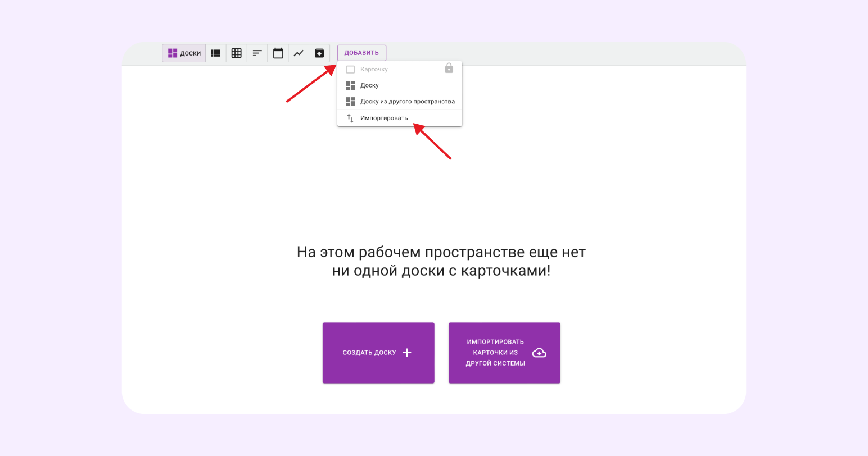This screenshot has height=456, width=868.
Task: Open the archive view icon
Action: click(319, 53)
